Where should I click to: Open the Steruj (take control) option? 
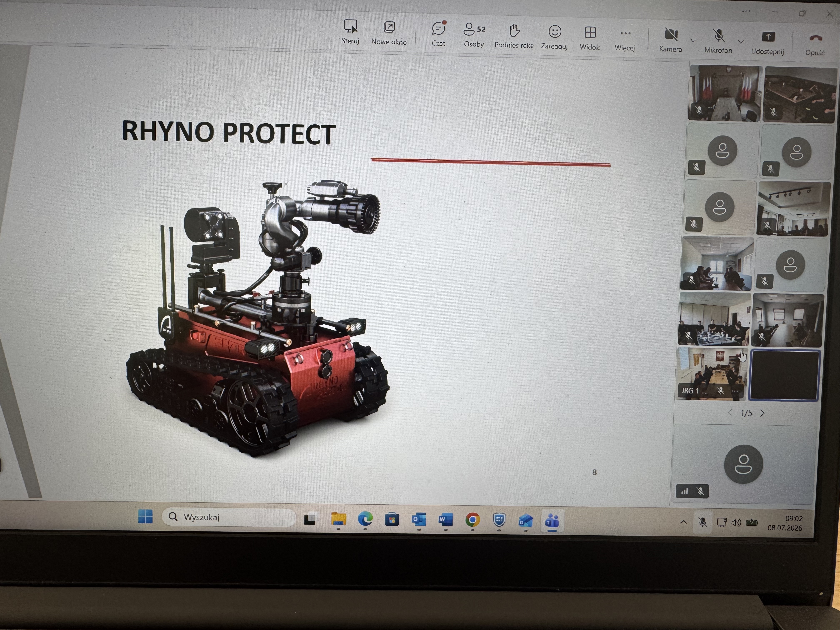pos(350,32)
